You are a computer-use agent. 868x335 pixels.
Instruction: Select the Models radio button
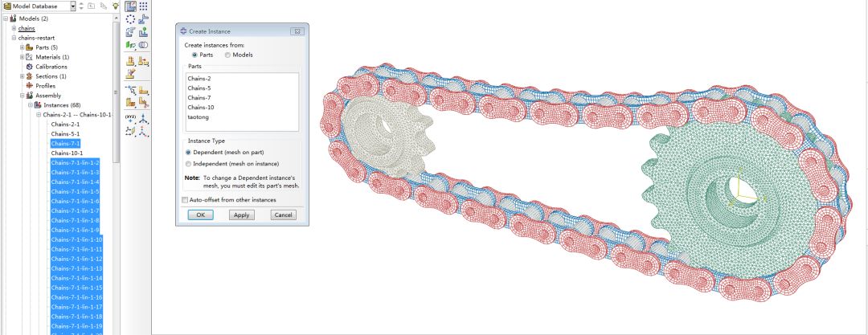coord(227,55)
